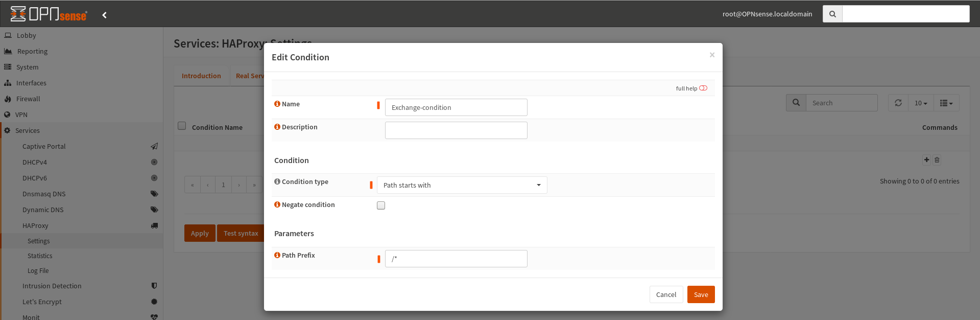
Task: Check the select-all Condition Name checkbox
Action: click(182, 126)
